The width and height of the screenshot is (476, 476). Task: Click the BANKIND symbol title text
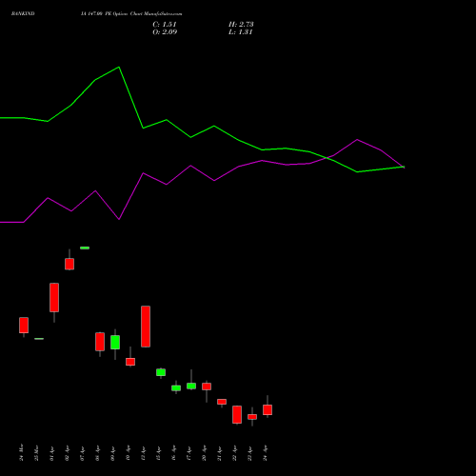[x=23, y=13]
